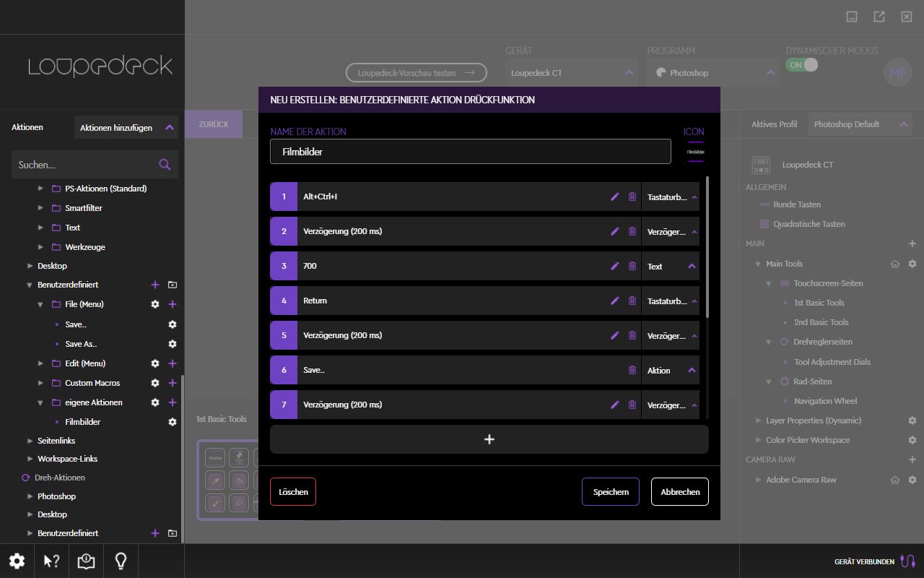Collapse the eigene Aktionen folder

coord(40,402)
